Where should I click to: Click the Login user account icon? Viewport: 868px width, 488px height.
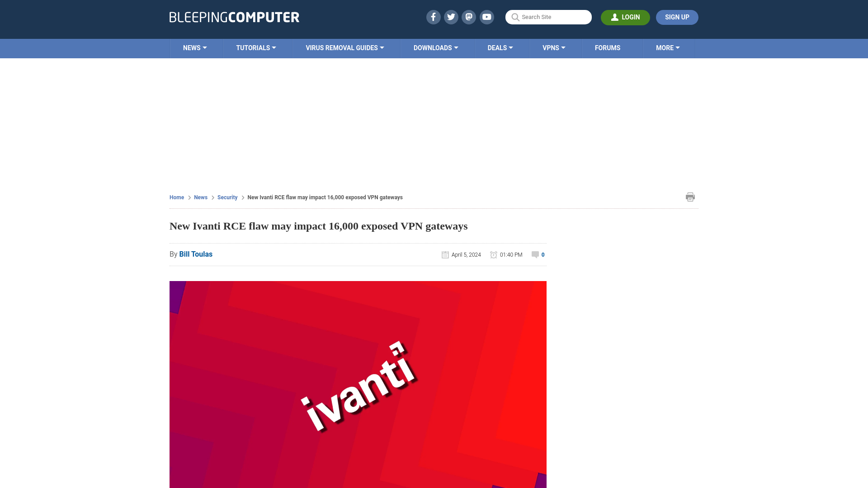[615, 17]
